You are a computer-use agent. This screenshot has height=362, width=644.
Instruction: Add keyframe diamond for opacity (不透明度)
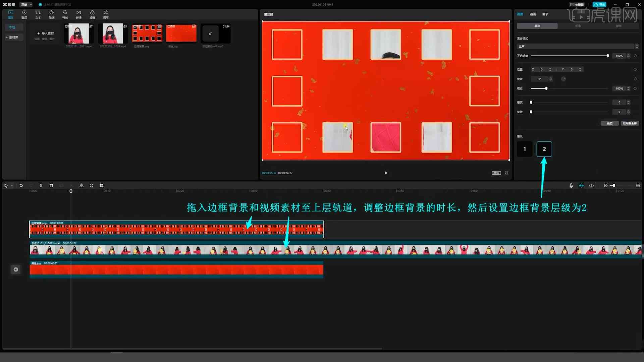[635, 56]
